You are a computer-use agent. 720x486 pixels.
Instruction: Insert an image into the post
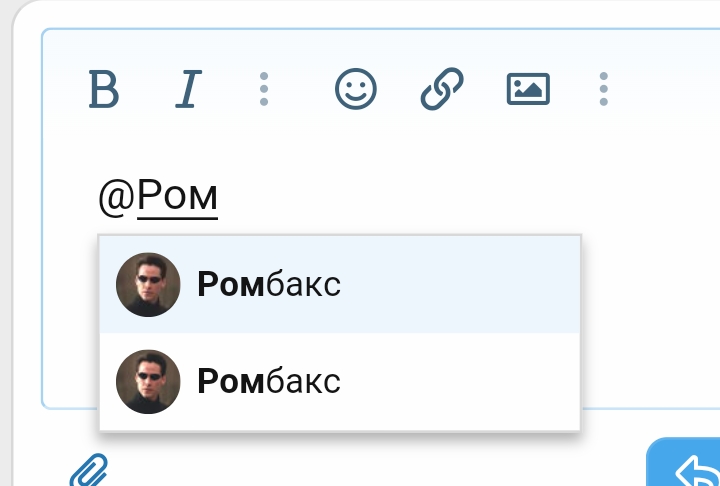coord(528,90)
